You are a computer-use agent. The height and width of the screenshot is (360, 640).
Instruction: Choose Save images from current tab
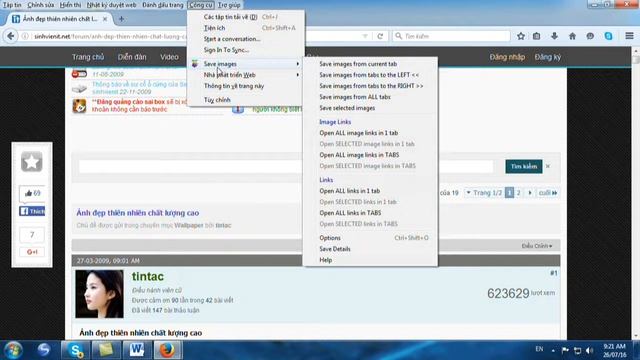pos(358,64)
